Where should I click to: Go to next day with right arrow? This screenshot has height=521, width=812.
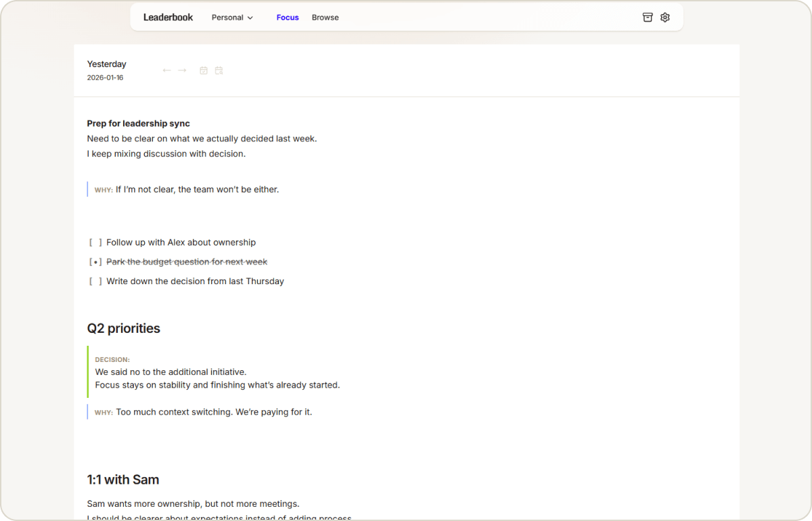coord(182,70)
